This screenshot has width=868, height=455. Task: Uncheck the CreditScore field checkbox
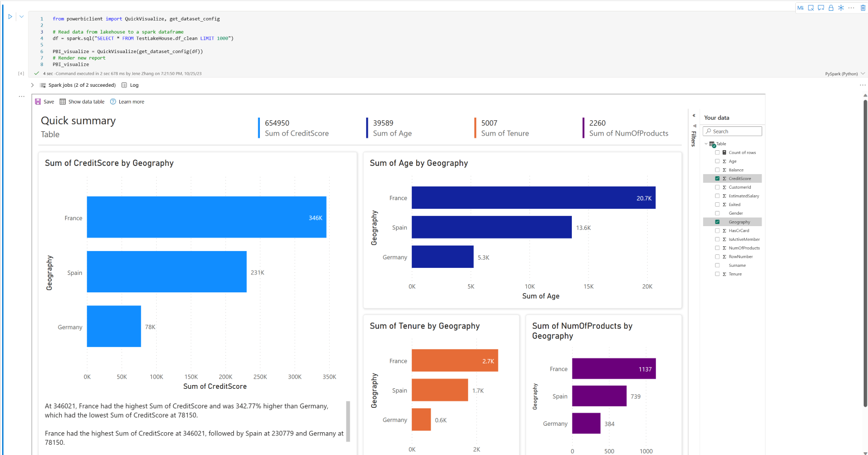pyautogui.click(x=717, y=178)
